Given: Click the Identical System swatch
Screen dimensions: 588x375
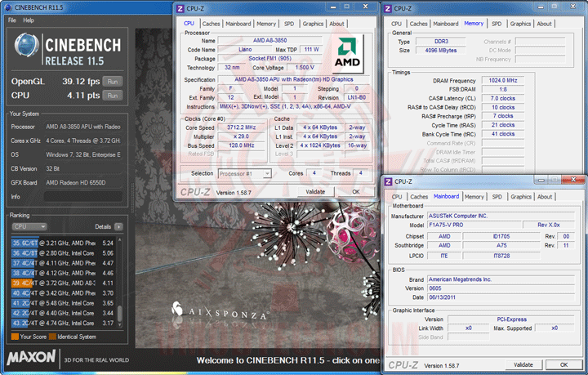Looking at the screenshot, I should pos(52,337).
